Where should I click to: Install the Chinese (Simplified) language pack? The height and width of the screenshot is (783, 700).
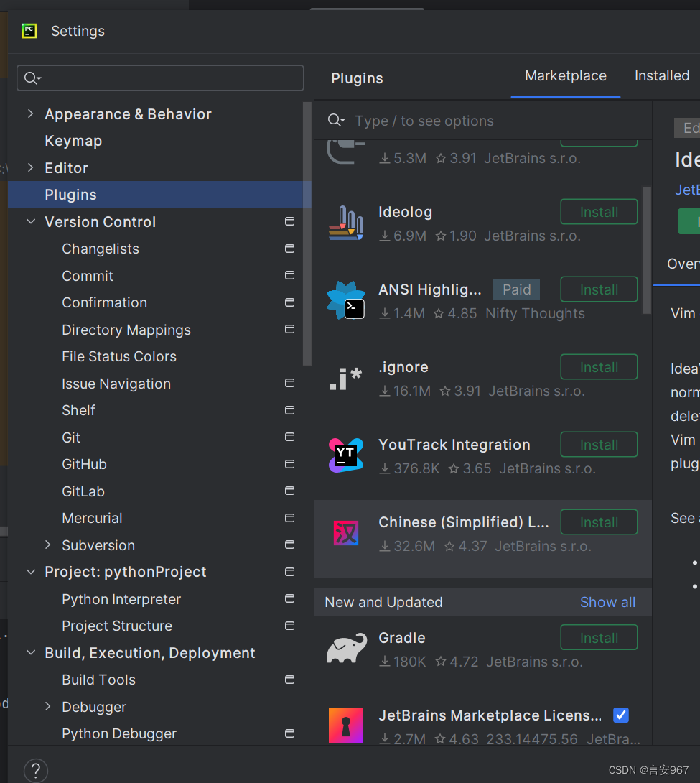point(599,522)
